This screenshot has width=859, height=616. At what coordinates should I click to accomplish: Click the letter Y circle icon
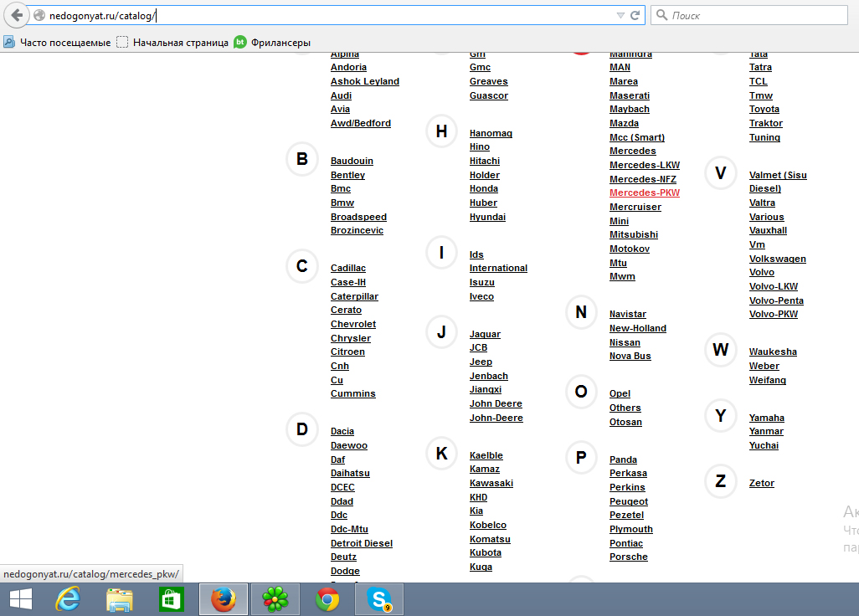click(721, 416)
